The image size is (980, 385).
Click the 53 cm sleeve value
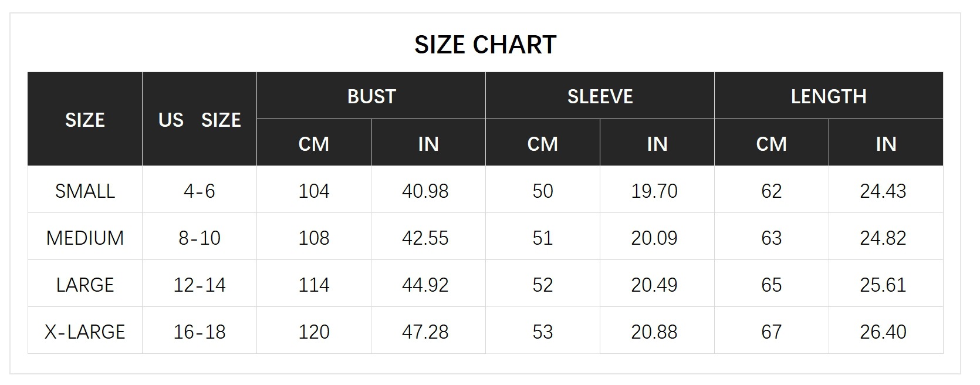pyautogui.click(x=542, y=332)
